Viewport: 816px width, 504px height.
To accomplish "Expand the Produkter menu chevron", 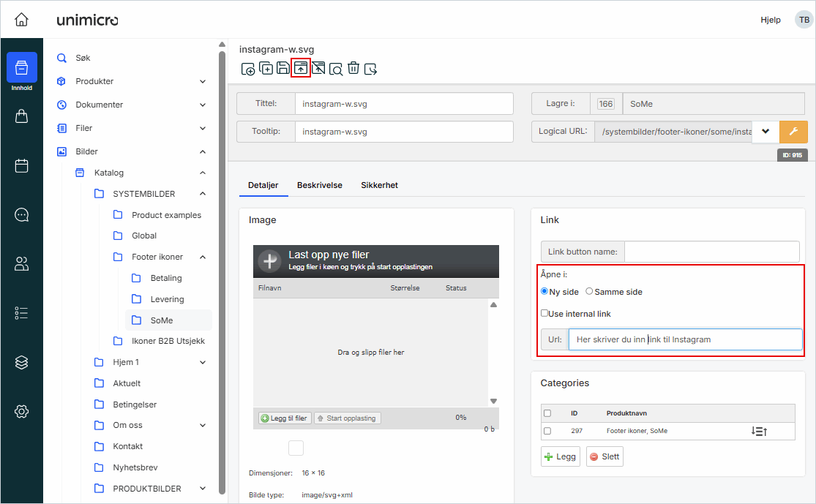I will coord(203,81).
